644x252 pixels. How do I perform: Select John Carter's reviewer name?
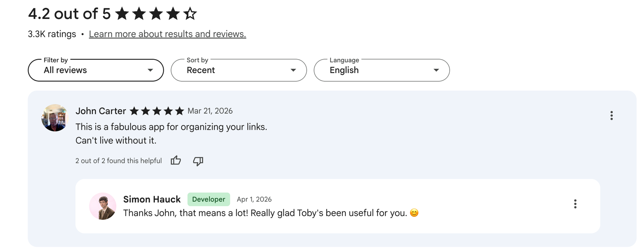tap(101, 111)
